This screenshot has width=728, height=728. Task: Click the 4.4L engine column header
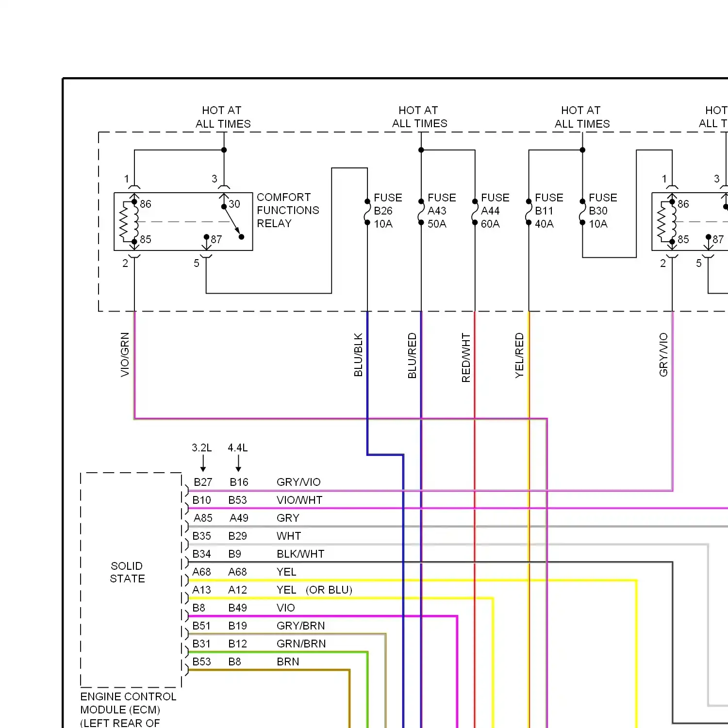click(238, 447)
